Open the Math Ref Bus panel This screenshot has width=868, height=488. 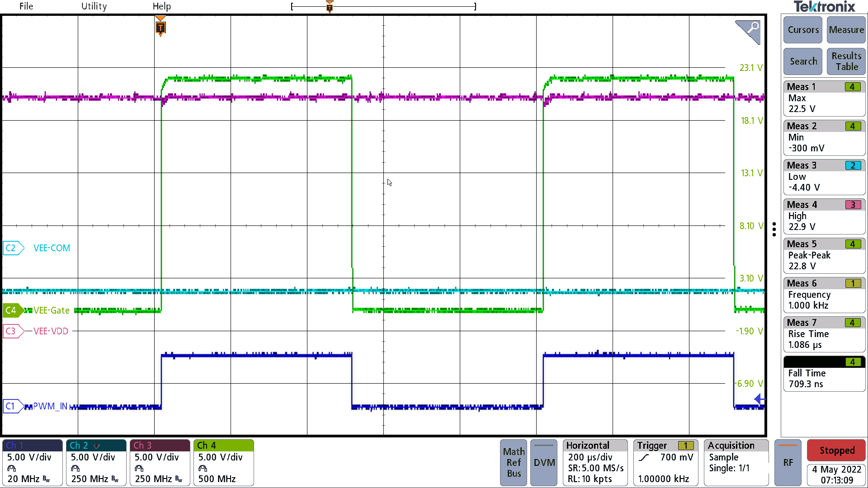(513, 462)
